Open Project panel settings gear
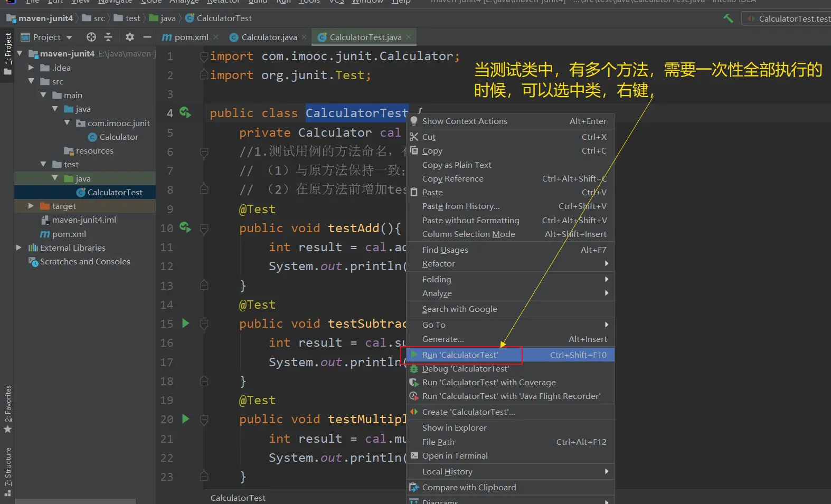The image size is (831, 504). [x=130, y=37]
